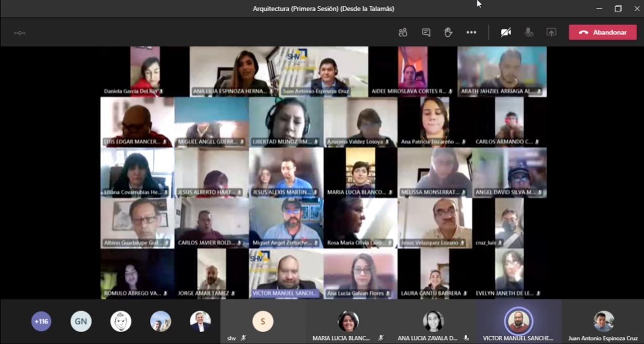644x344 pixels.
Task: Select the GN participant avatar
Action: point(81,321)
